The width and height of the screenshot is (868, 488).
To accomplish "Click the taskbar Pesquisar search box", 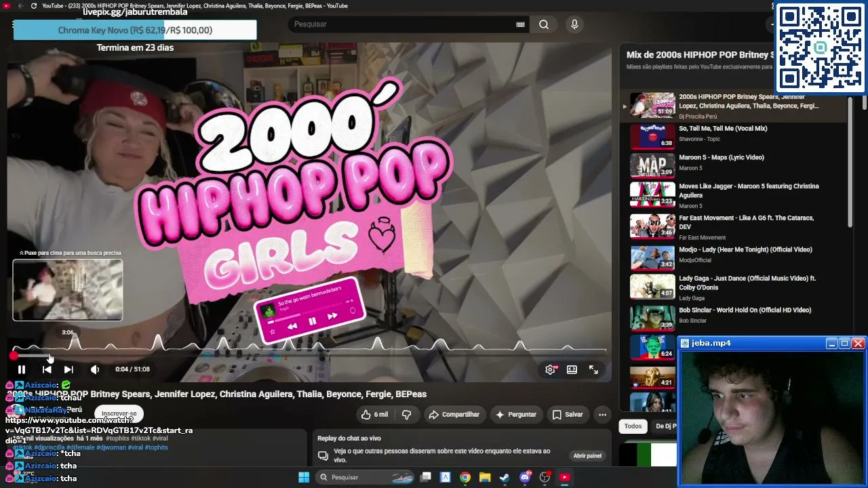I will coord(366,477).
